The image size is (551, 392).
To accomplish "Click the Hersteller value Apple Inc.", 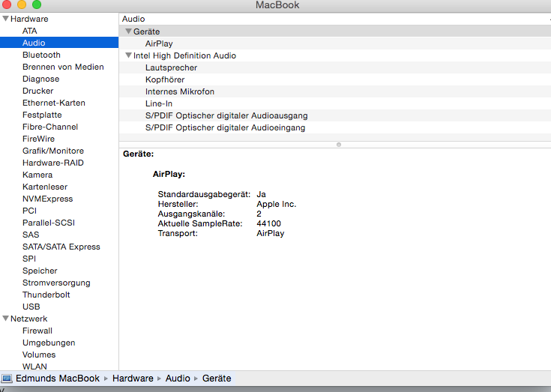I will click(277, 204).
